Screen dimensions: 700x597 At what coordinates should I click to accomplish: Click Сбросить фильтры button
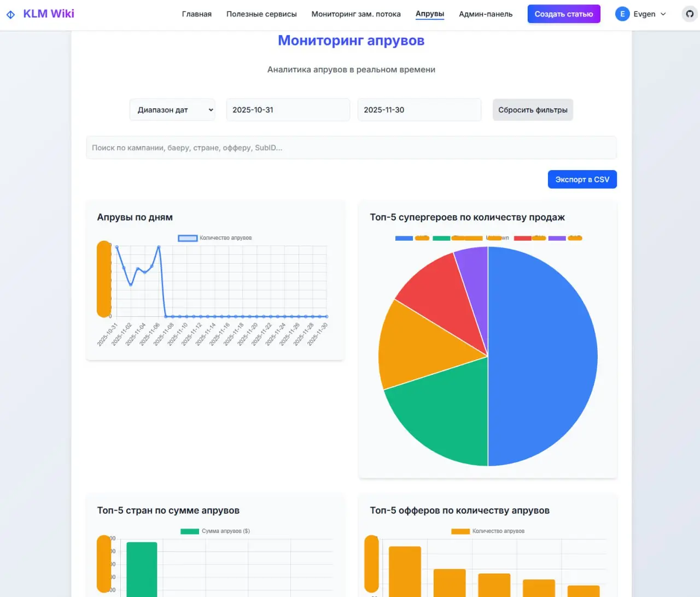click(x=533, y=110)
